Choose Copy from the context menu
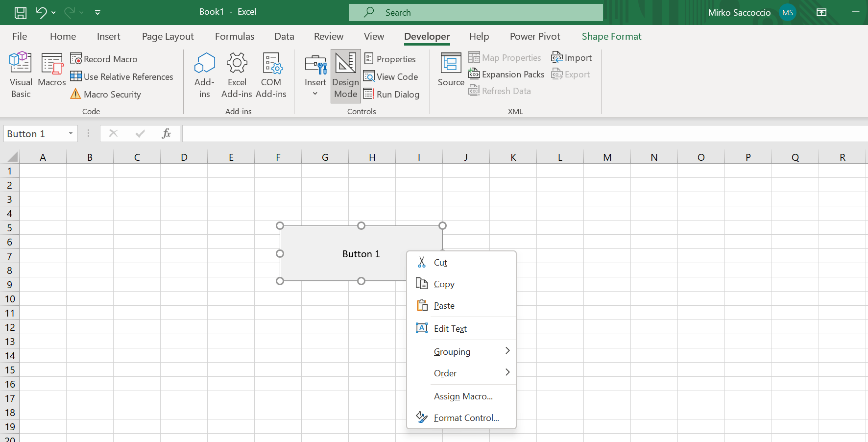This screenshot has height=442, width=868. pos(461,284)
